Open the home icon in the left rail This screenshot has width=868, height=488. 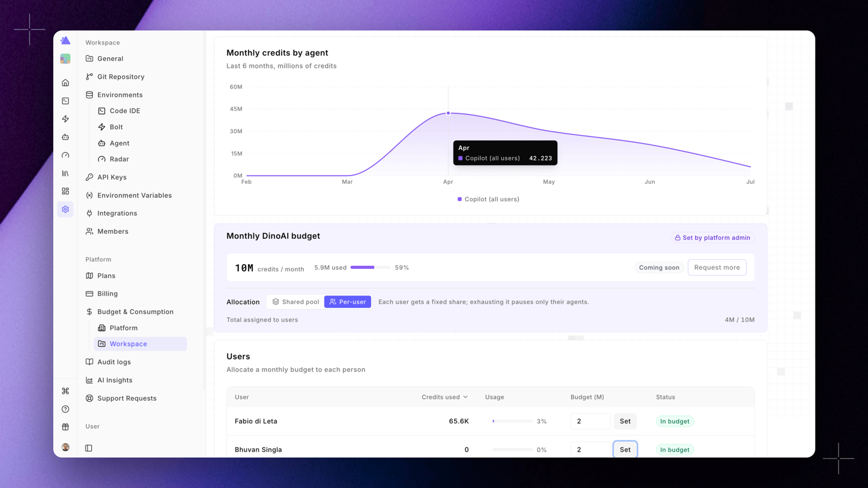[66, 83]
